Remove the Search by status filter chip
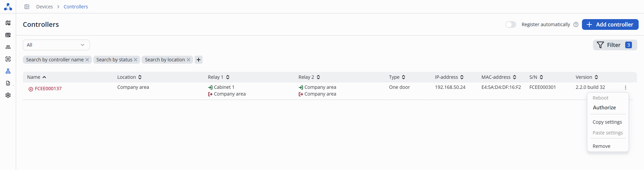Image resolution: width=644 pixels, height=170 pixels. 136,60
